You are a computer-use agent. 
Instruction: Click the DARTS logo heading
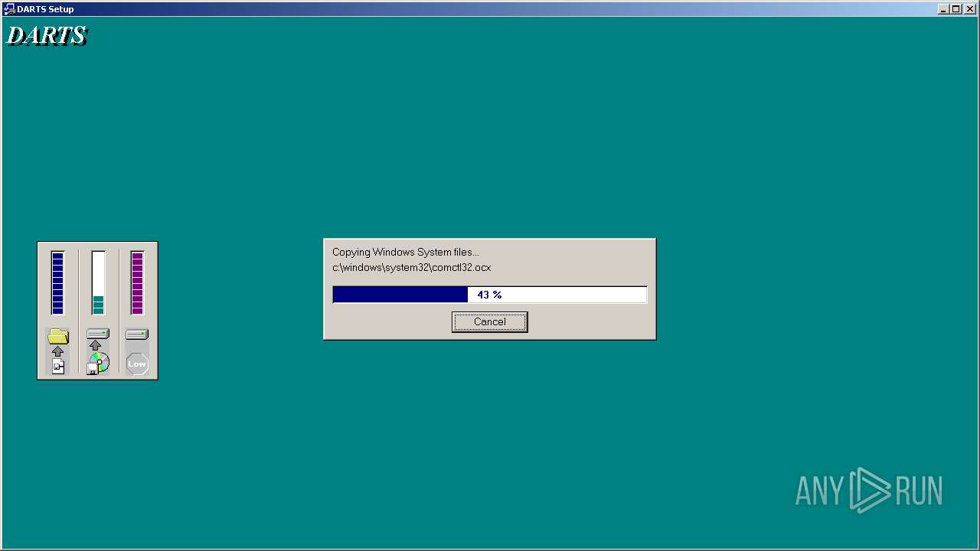pos(47,36)
